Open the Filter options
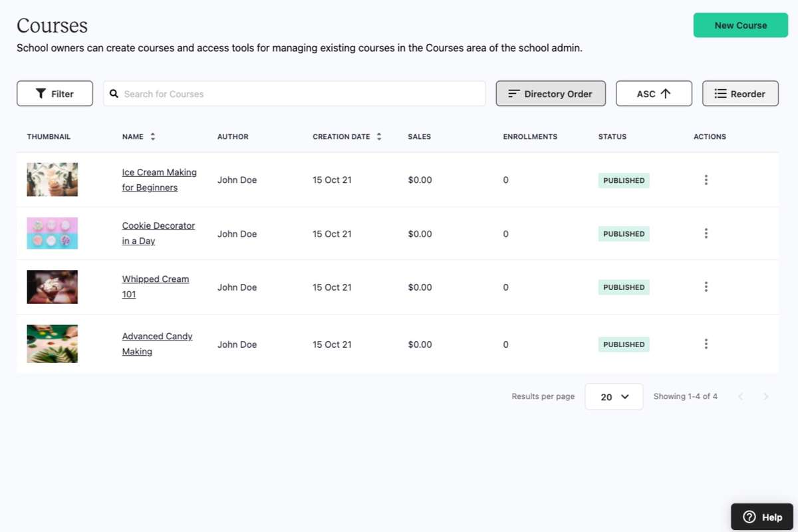The width and height of the screenshot is (798, 532). coord(55,94)
